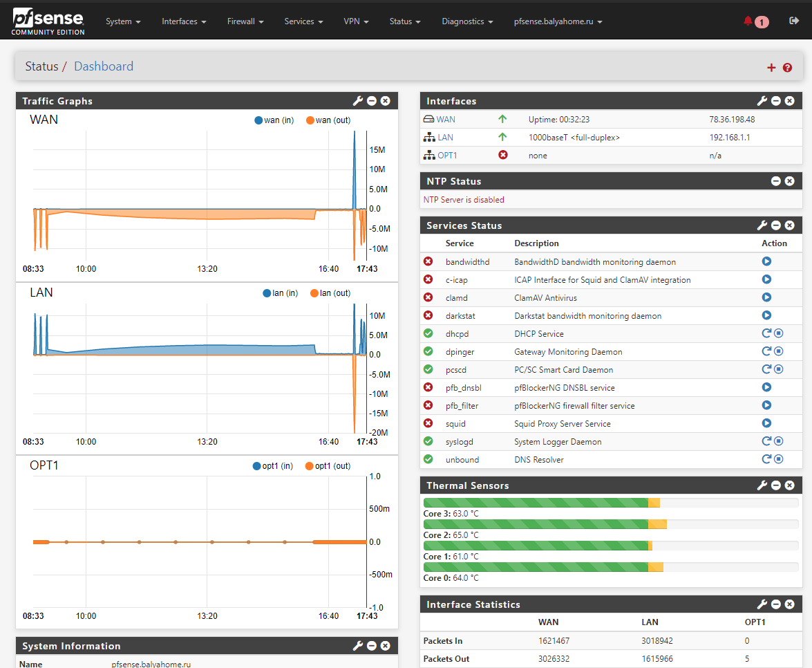Open the pfsense.balyahome.ru host dropdown
This screenshot has height=668, width=812.
[558, 21]
